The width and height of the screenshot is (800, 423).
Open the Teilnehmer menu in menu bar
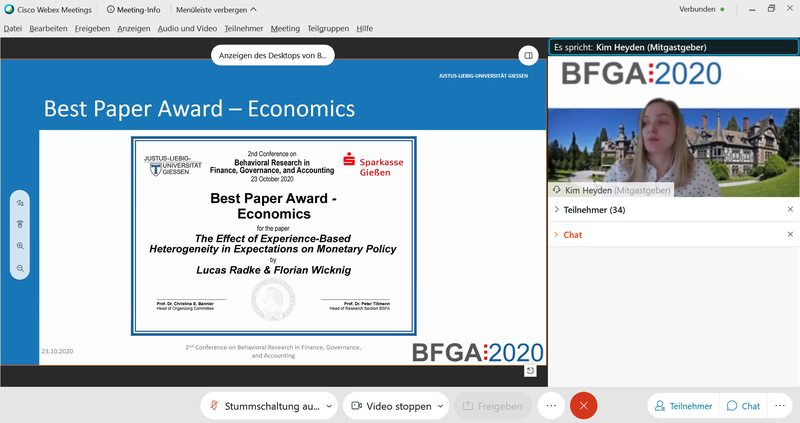pyautogui.click(x=244, y=29)
